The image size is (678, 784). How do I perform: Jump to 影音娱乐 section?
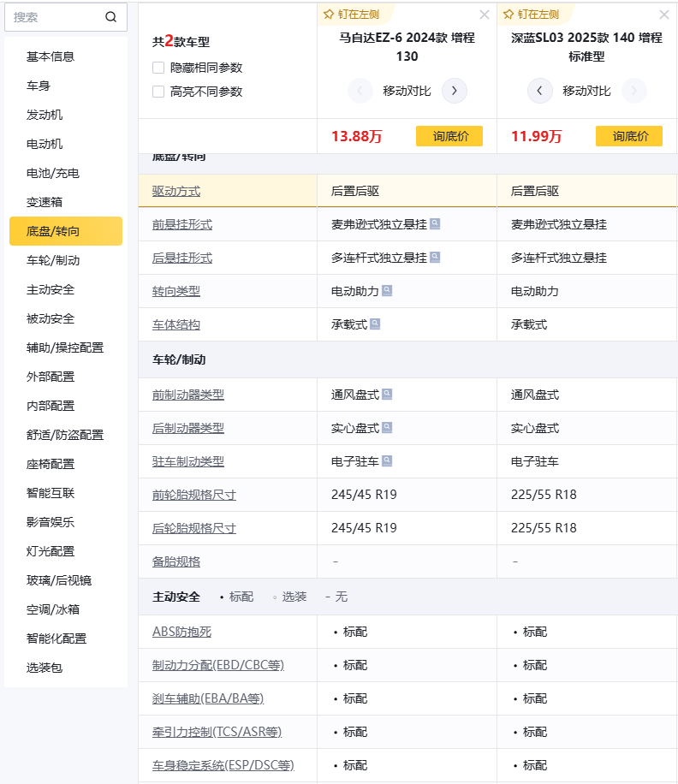51,522
